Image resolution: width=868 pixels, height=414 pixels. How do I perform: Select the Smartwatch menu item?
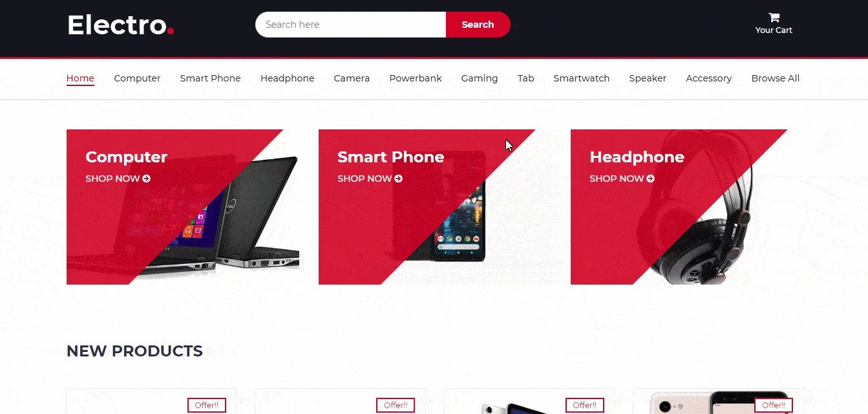[x=582, y=78]
